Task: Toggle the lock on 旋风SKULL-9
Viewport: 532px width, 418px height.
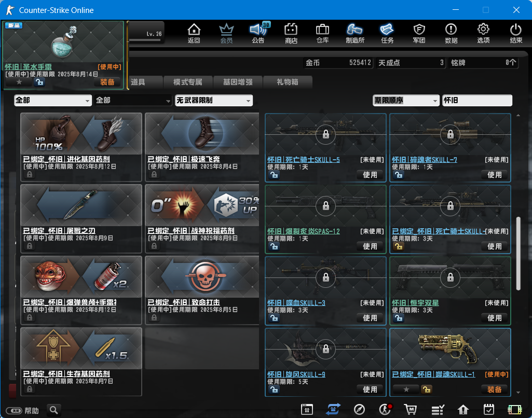Action: [274, 389]
